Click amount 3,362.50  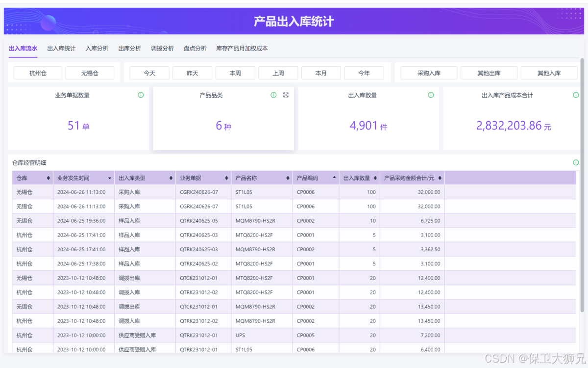430,249
